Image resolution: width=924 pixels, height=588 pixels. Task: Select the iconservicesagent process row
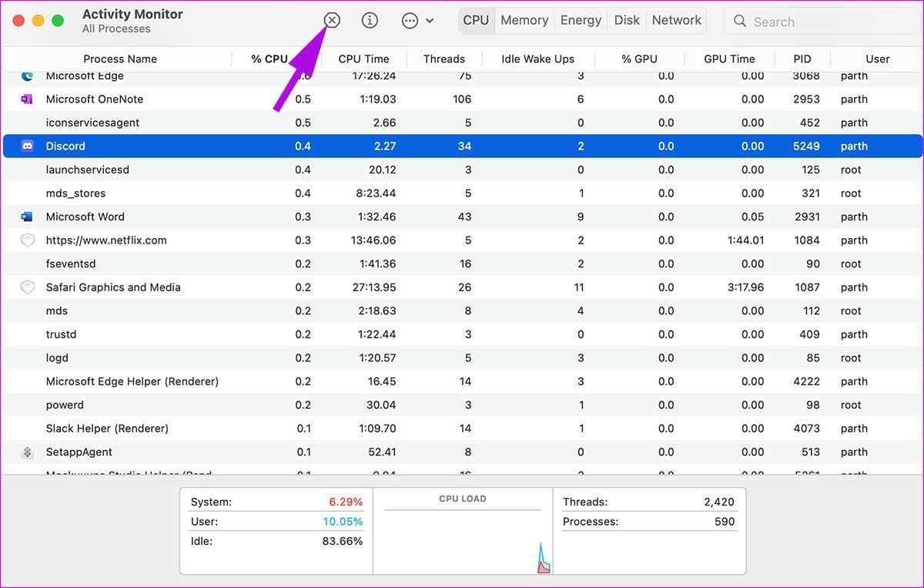[462, 123]
